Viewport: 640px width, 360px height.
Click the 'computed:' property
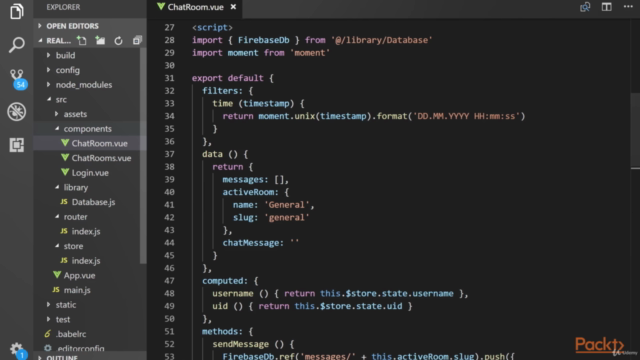point(225,281)
